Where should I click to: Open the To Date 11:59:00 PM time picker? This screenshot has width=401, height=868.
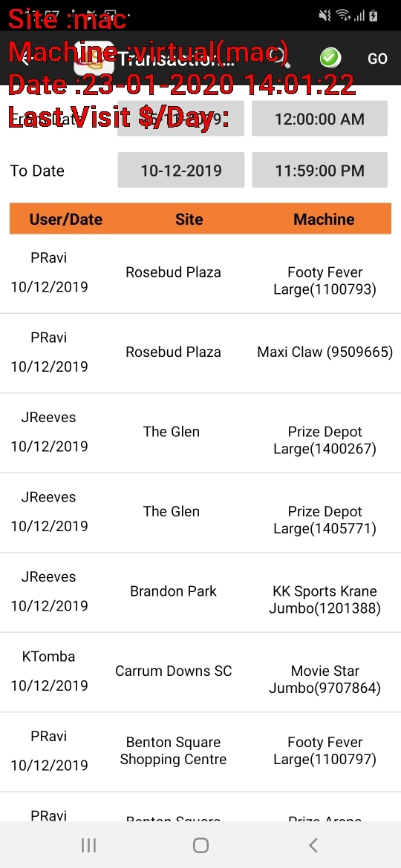click(319, 170)
